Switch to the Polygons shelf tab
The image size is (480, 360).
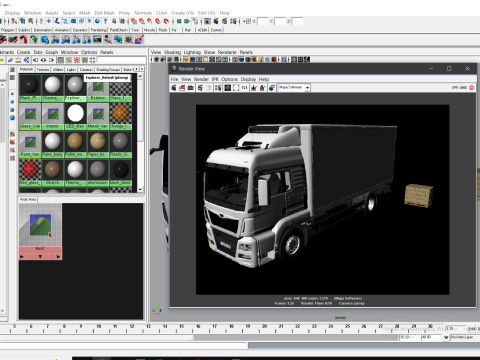coord(8,30)
